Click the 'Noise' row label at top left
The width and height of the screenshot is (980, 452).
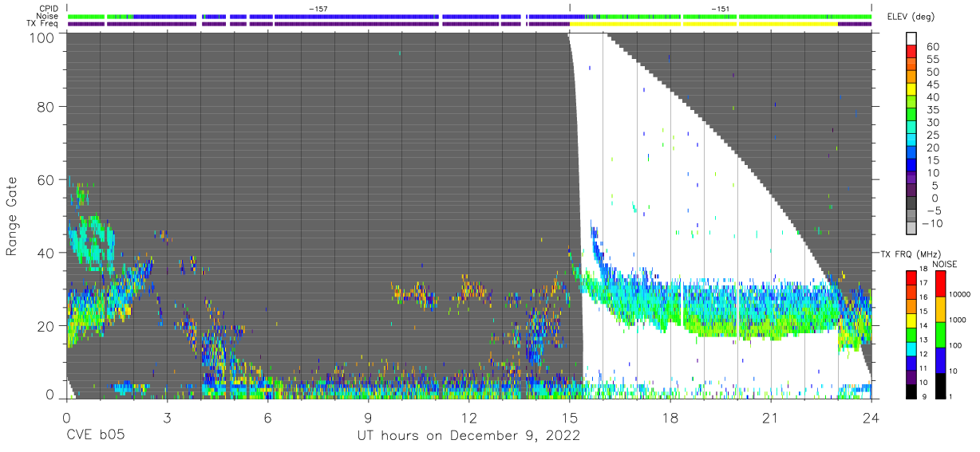pyautogui.click(x=48, y=16)
